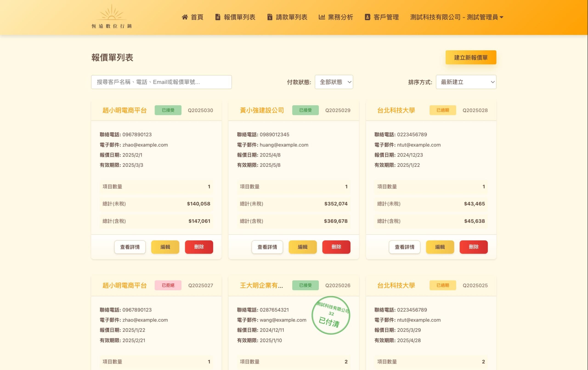Click the home icon in the navigation bar

click(185, 17)
